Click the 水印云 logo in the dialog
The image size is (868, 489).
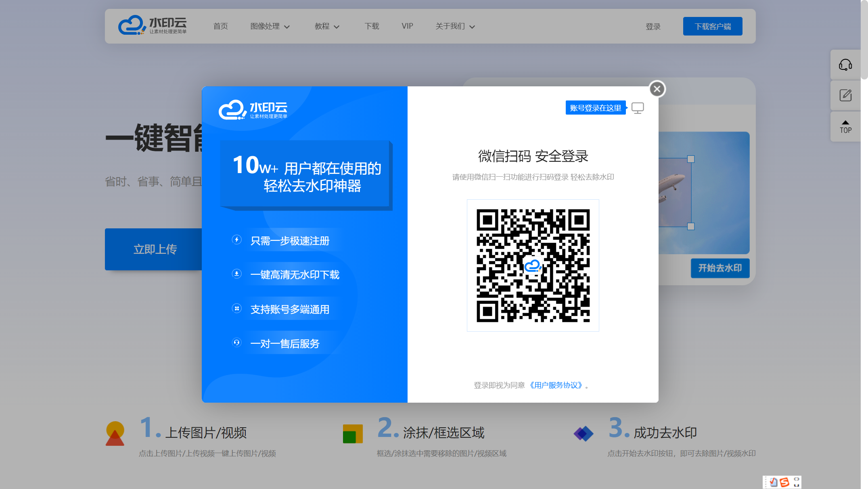point(253,110)
